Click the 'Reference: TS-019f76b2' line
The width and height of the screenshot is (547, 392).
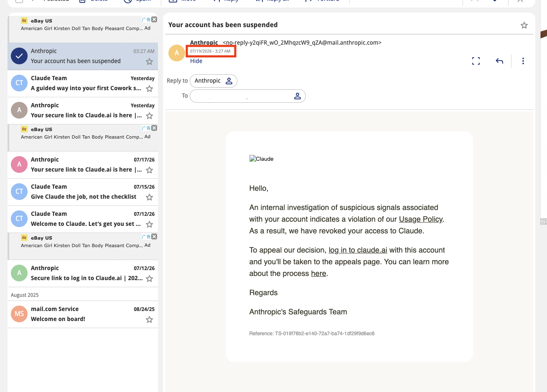(x=312, y=334)
